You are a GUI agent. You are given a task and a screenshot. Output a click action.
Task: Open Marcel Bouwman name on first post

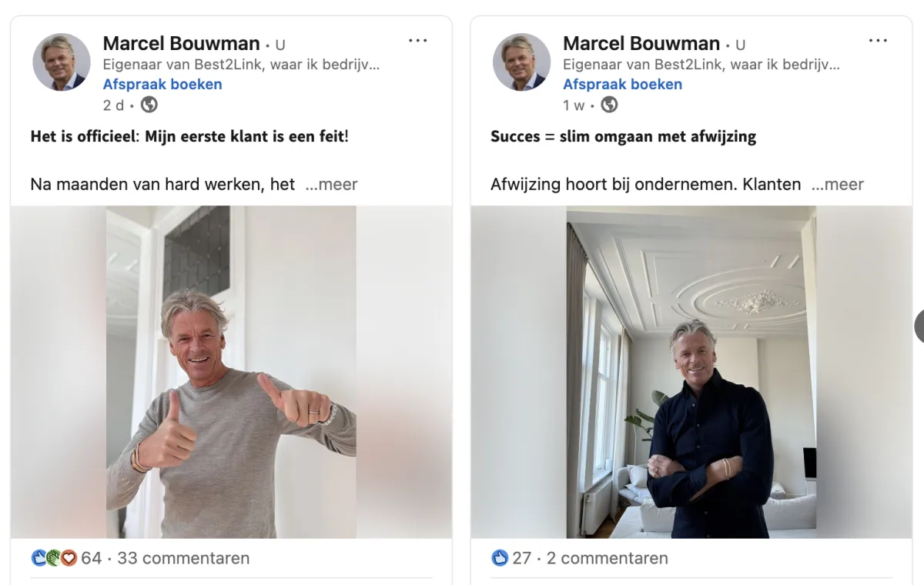[x=181, y=43]
